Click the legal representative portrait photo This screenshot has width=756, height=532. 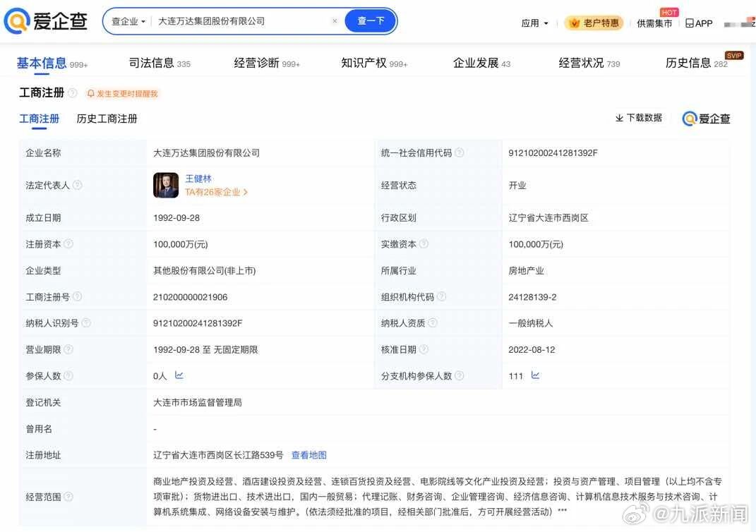[165, 185]
